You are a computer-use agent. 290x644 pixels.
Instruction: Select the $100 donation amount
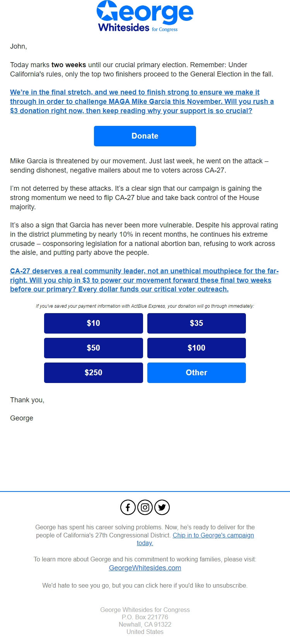[x=196, y=348]
